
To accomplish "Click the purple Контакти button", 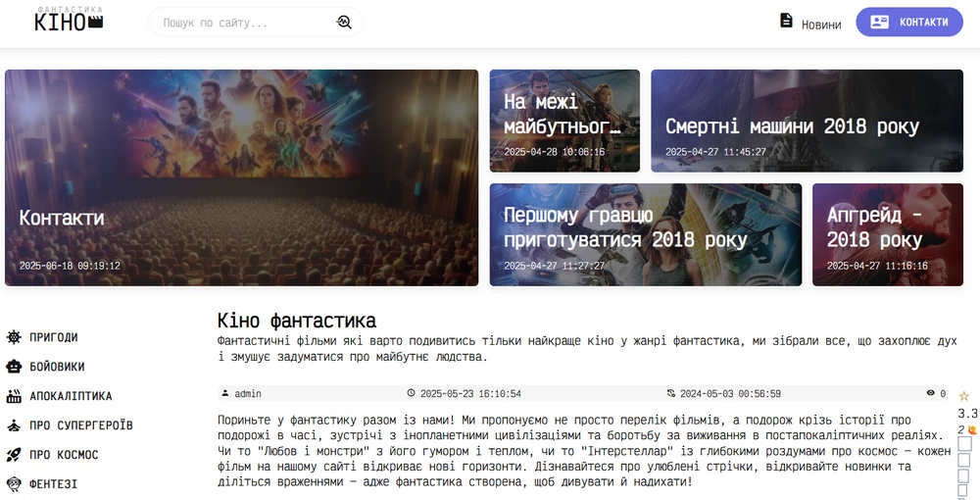I will (909, 22).
